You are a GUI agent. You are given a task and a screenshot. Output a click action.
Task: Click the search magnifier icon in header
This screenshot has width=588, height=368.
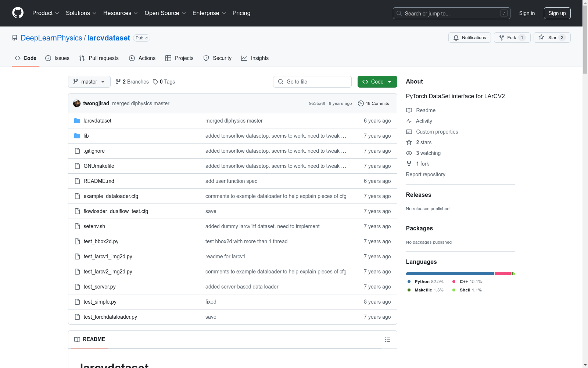point(399,13)
